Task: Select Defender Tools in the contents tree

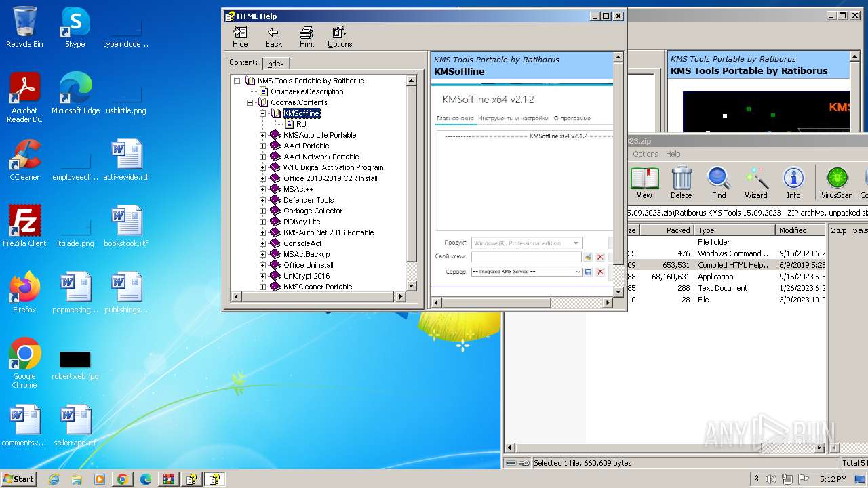Action: (x=309, y=200)
